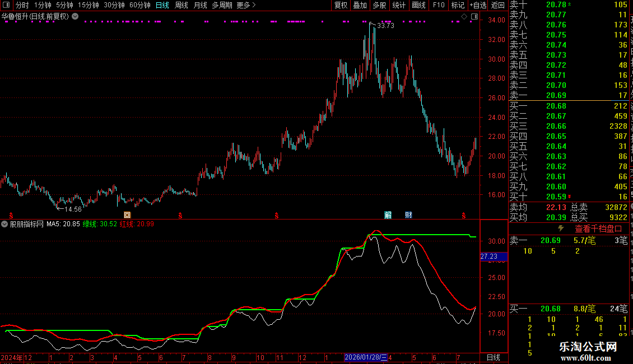The height and width of the screenshot is (364, 633).
Task: Select the 买五 20.64 order row
Action: pos(569,146)
